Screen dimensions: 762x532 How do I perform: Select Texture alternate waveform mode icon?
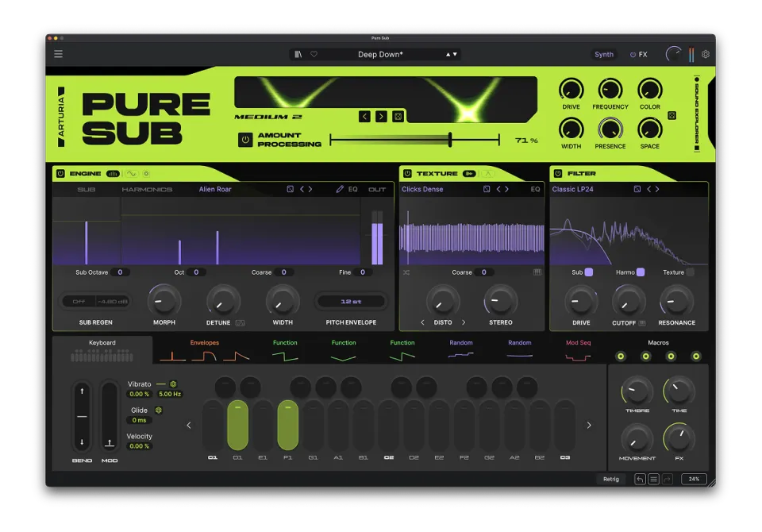[x=487, y=174]
